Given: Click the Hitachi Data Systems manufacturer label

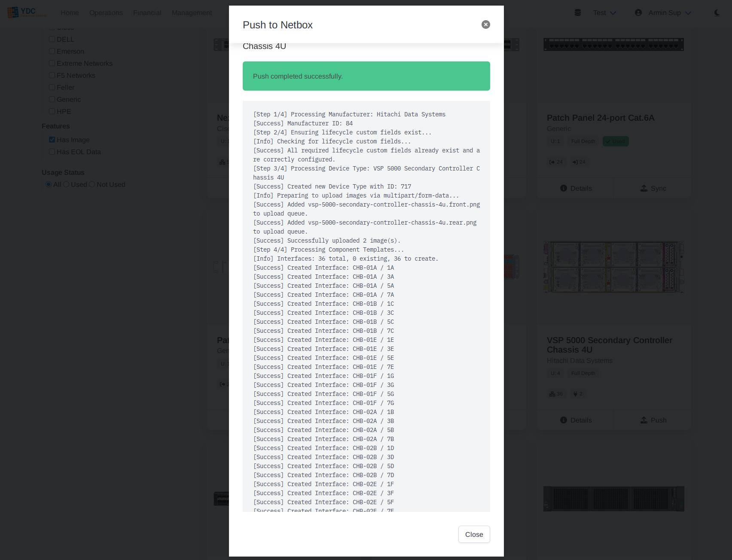Looking at the screenshot, I should pyautogui.click(x=579, y=361).
